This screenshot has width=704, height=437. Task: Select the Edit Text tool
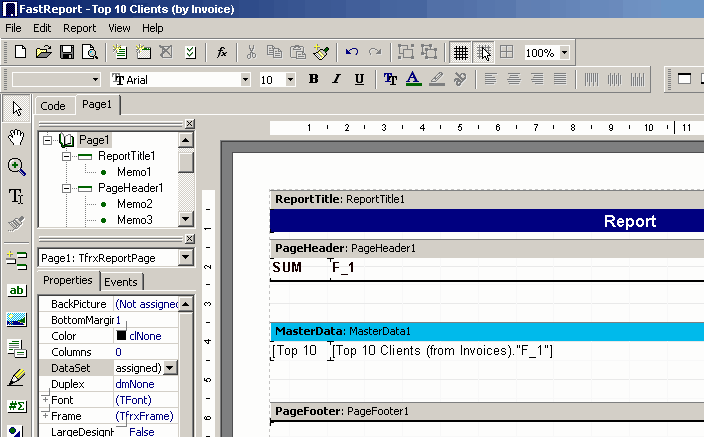coord(16,195)
